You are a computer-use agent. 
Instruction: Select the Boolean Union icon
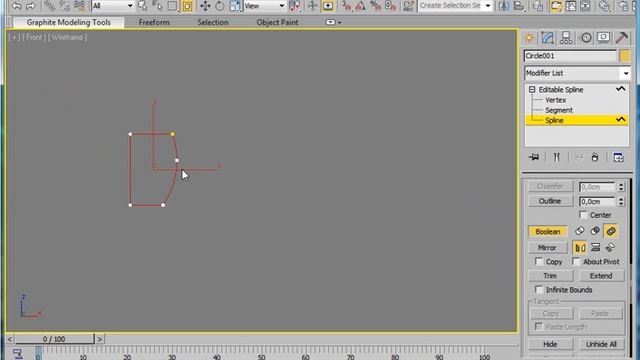(x=580, y=231)
